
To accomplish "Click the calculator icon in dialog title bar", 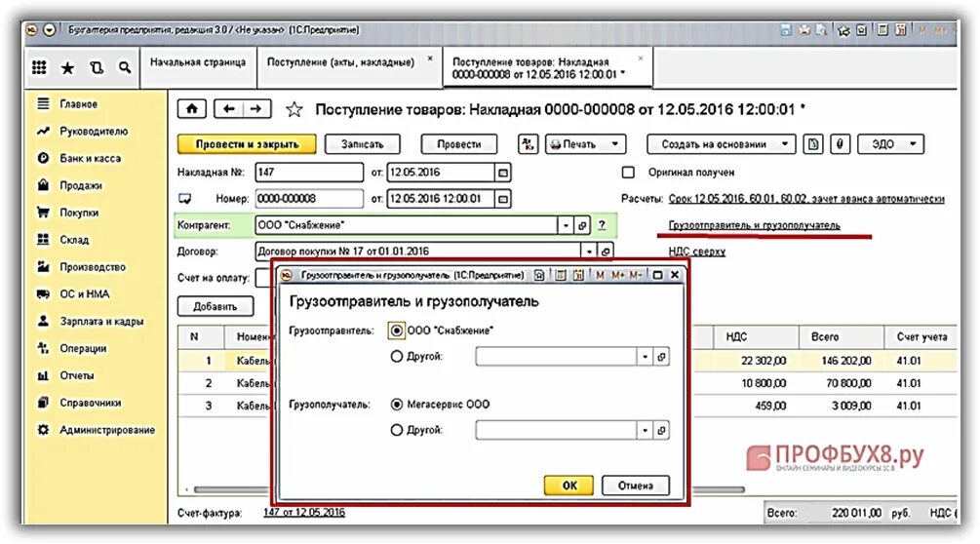I will point(561,275).
